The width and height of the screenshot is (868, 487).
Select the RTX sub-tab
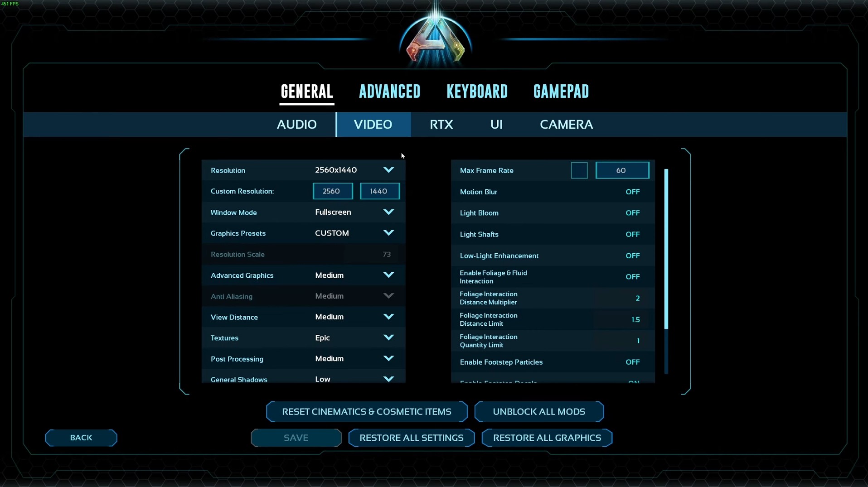(441, 125)
